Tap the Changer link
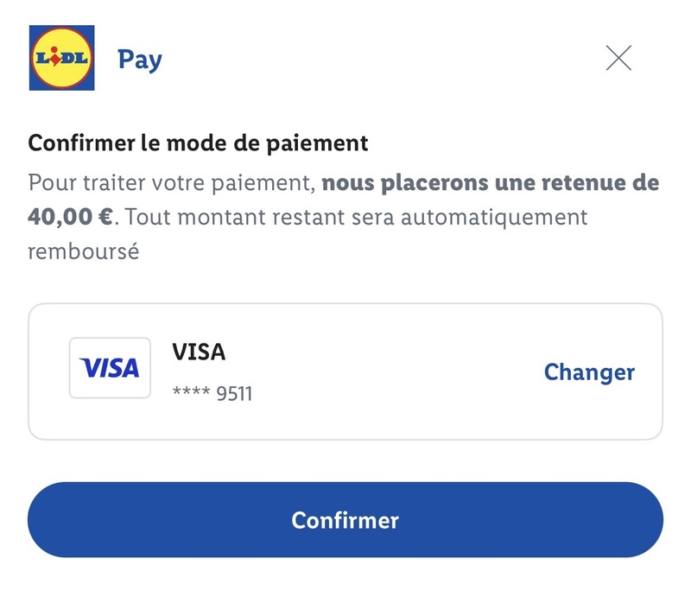691x616 pixels. point(589,372)
